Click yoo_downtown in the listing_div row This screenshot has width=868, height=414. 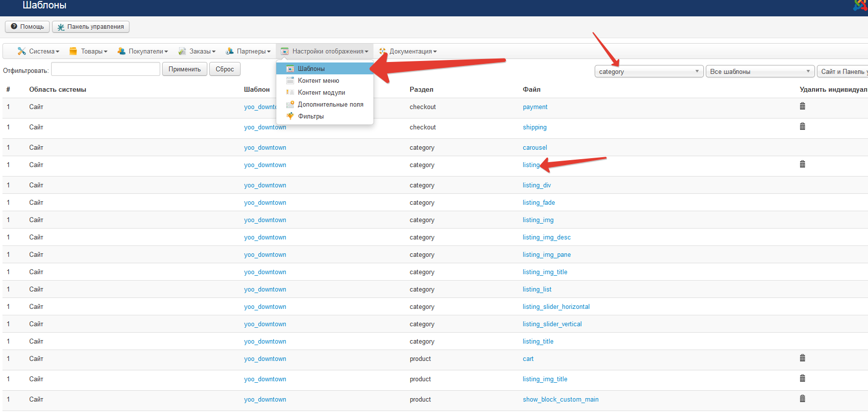[x=265, y=185]
